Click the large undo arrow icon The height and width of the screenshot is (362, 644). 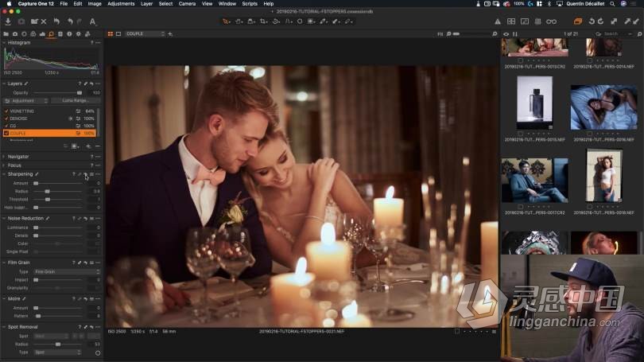(56, 21)
